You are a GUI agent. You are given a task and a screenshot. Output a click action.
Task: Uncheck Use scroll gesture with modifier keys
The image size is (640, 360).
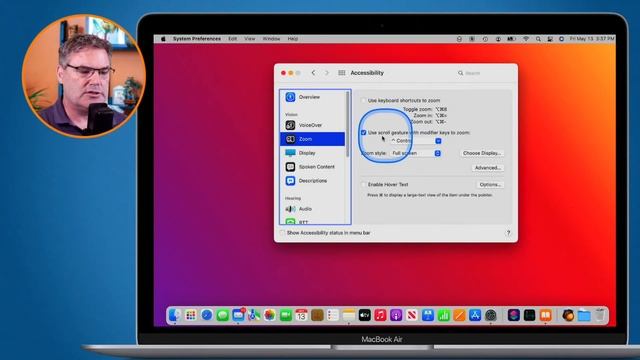(x=363, y=133)
